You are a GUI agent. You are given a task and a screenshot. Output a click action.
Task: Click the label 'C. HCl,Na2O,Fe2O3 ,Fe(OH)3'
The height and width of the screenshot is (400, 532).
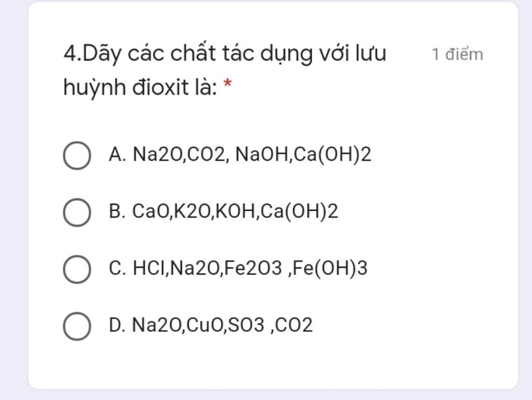click(238, 268)
